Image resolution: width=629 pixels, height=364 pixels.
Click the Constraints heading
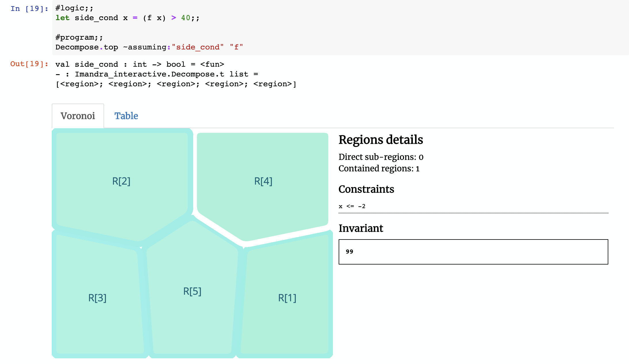[x=366, y=189]
